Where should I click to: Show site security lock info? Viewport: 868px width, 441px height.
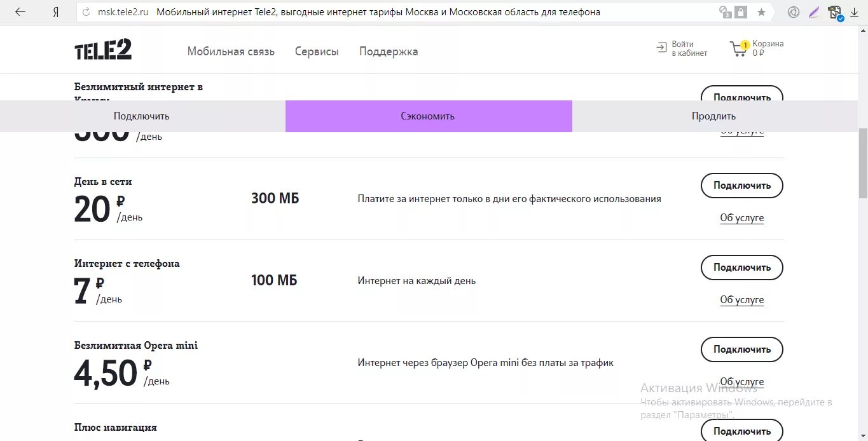(x=741, y=12)
